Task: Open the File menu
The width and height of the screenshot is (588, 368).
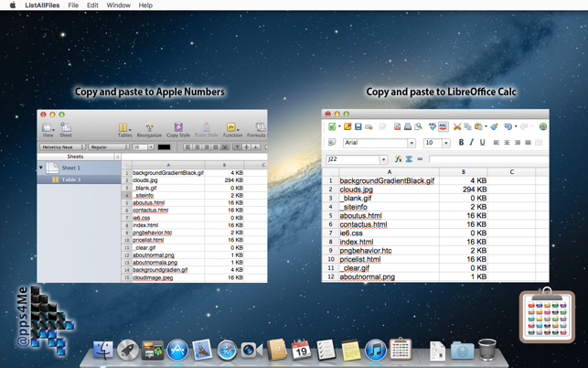Action: click(73, 5)
